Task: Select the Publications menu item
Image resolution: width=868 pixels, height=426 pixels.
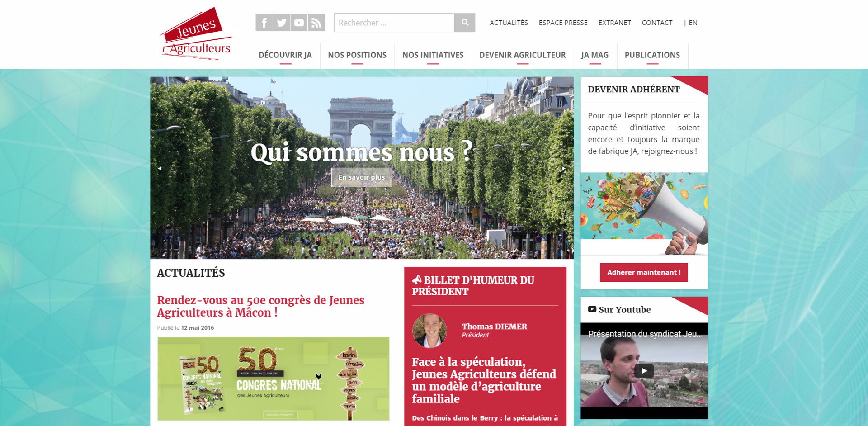Action: [652, 55]
